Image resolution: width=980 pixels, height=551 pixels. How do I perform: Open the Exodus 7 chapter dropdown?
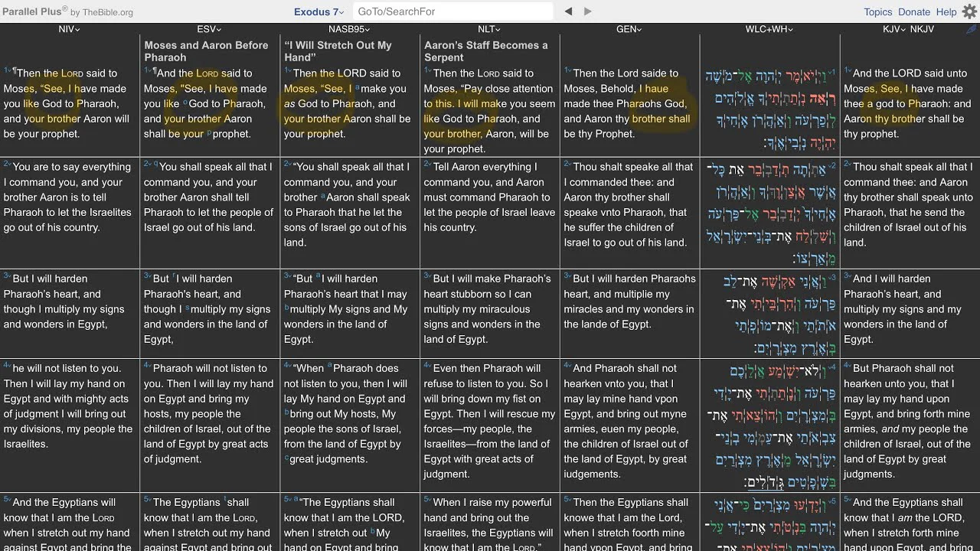(319, 11)
